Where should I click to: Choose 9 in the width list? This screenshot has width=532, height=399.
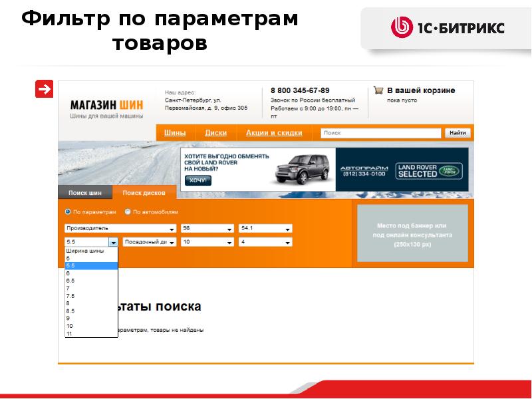pos(91,319)
